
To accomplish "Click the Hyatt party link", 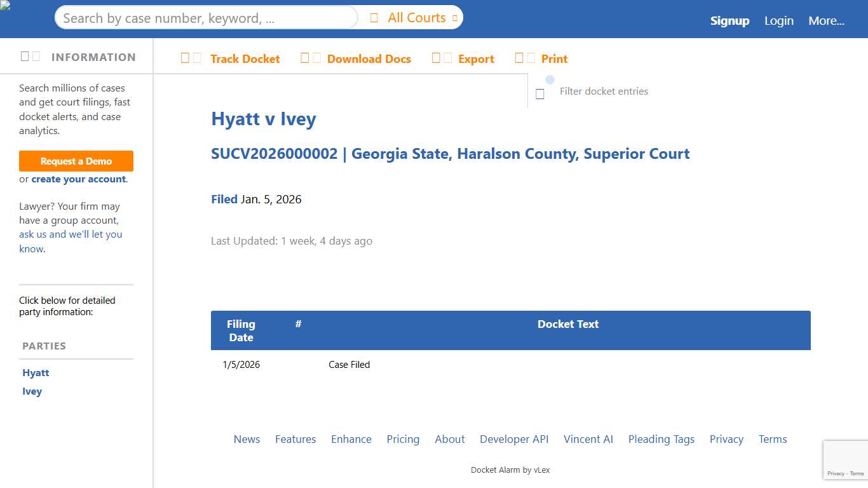I will [35, 372].
